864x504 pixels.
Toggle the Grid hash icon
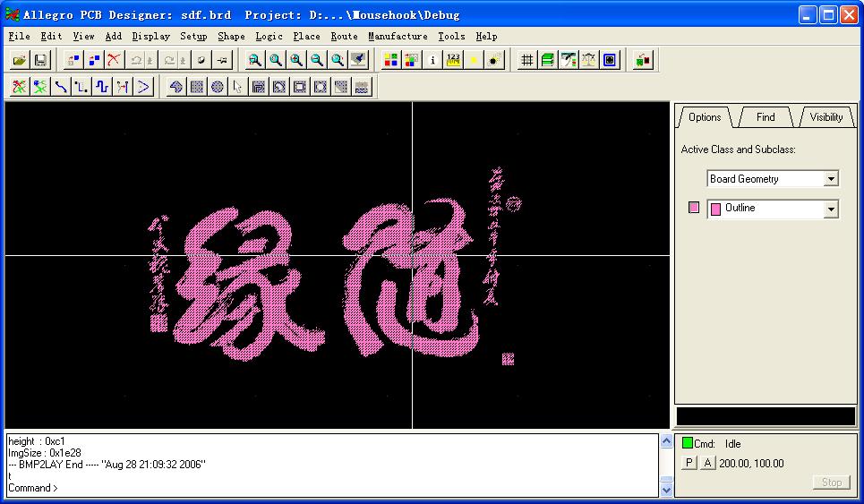pos(526,59)
